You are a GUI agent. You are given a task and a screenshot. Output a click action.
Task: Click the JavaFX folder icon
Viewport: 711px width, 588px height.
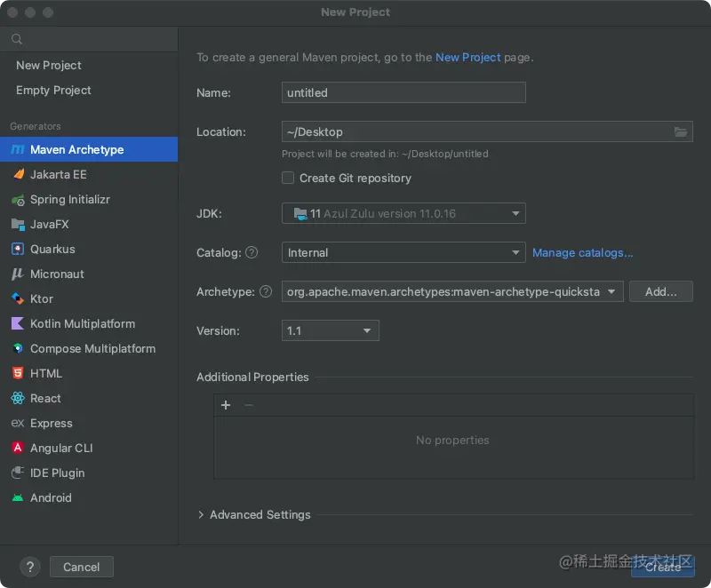coord(18,224)
